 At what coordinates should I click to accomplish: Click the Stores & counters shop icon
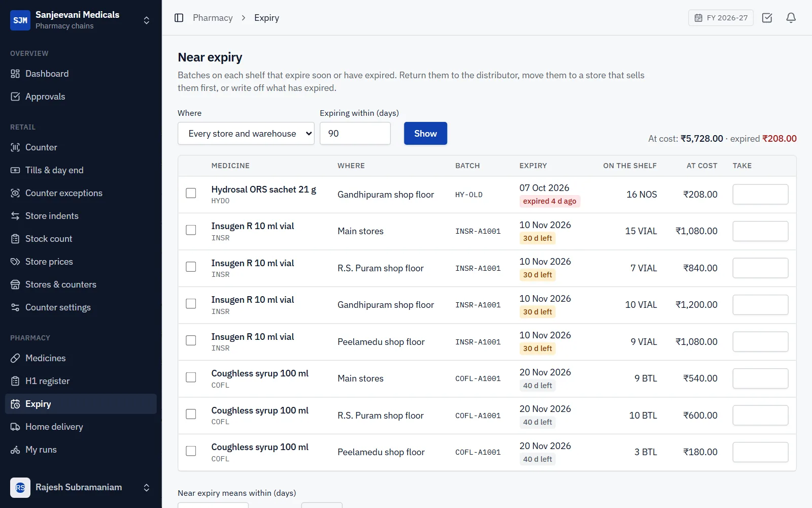pos(15,284)
